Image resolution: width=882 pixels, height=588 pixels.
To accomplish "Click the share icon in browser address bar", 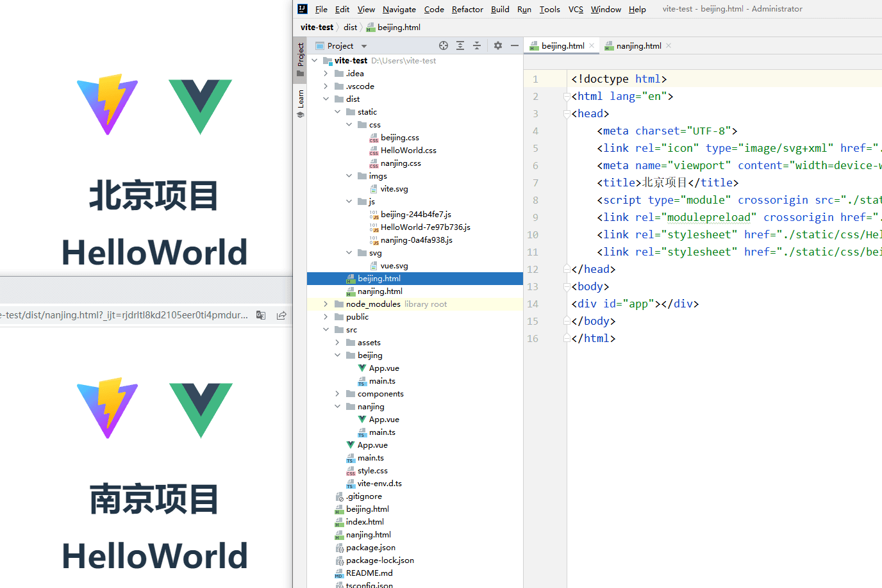I will click(281, 315).
